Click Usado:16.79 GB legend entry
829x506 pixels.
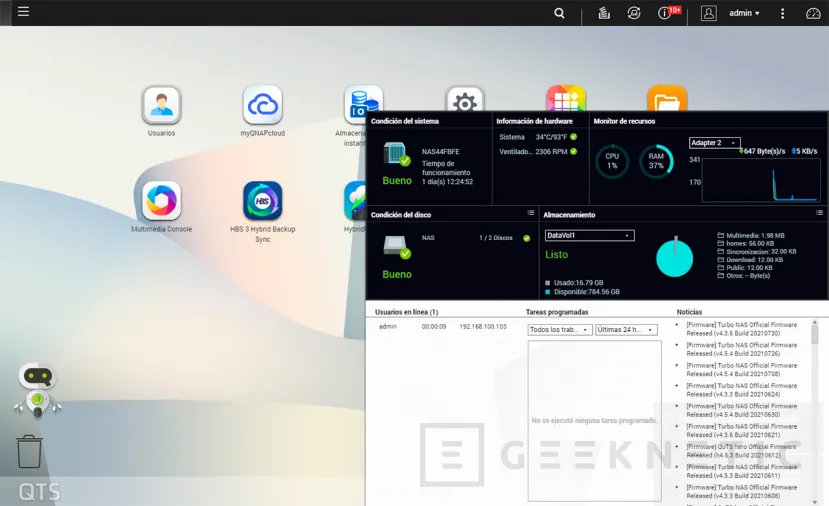click(574, 283)
